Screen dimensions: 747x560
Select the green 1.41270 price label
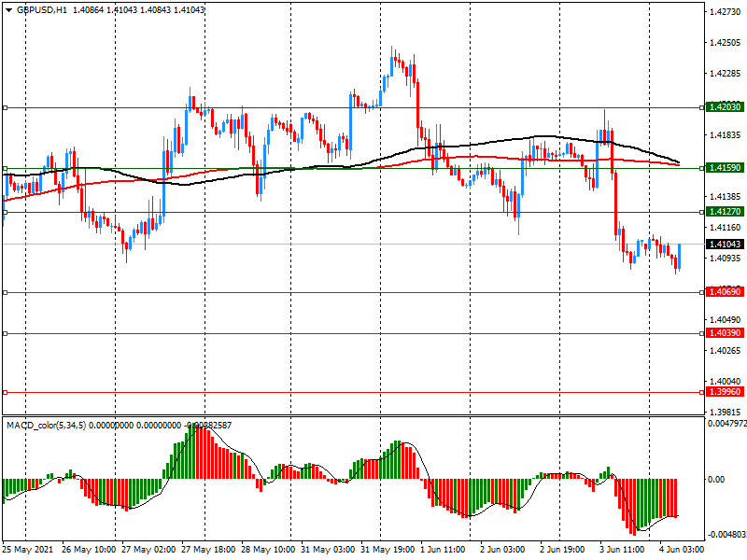coord(725,213)
